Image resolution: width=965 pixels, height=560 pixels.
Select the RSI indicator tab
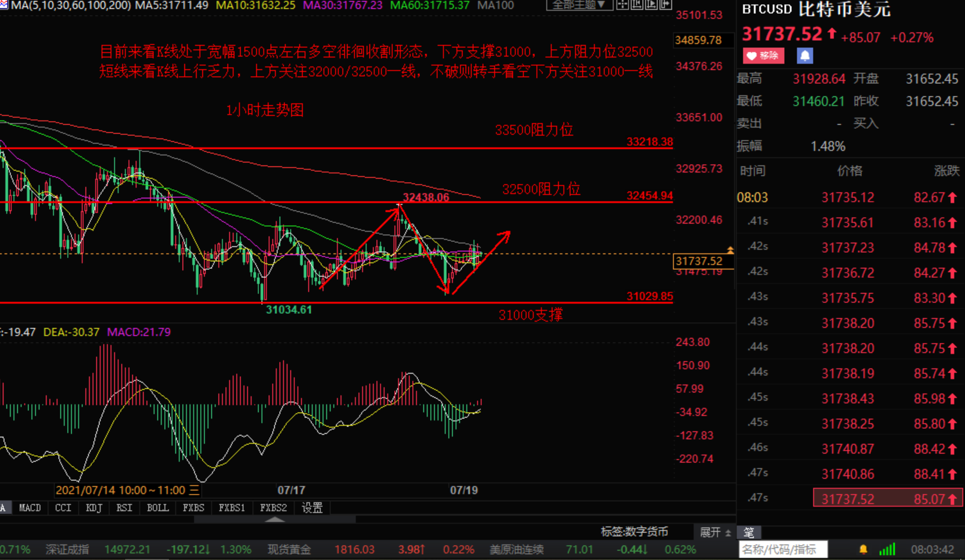[x=124, y=508]
